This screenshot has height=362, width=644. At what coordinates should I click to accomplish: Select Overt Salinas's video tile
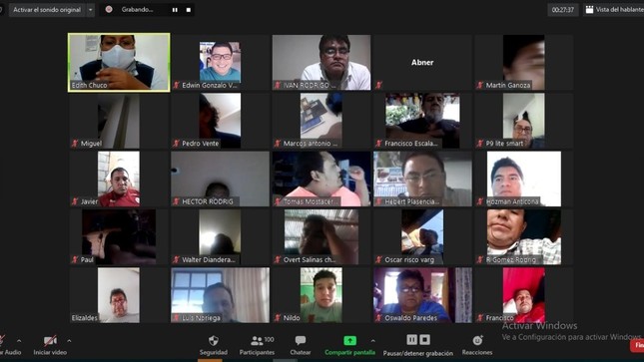(322, 237)
